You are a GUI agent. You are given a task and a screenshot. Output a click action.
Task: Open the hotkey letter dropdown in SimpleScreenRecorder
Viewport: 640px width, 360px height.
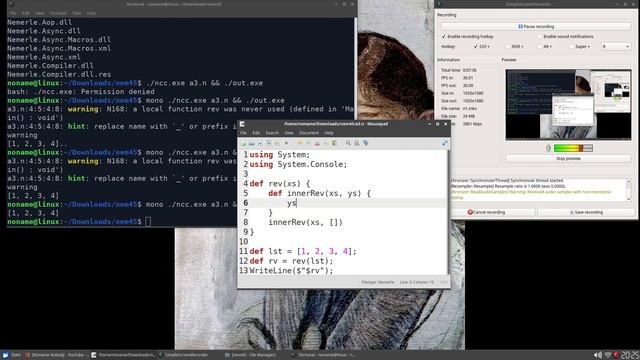pyautogui.click(x=616, y=47)
